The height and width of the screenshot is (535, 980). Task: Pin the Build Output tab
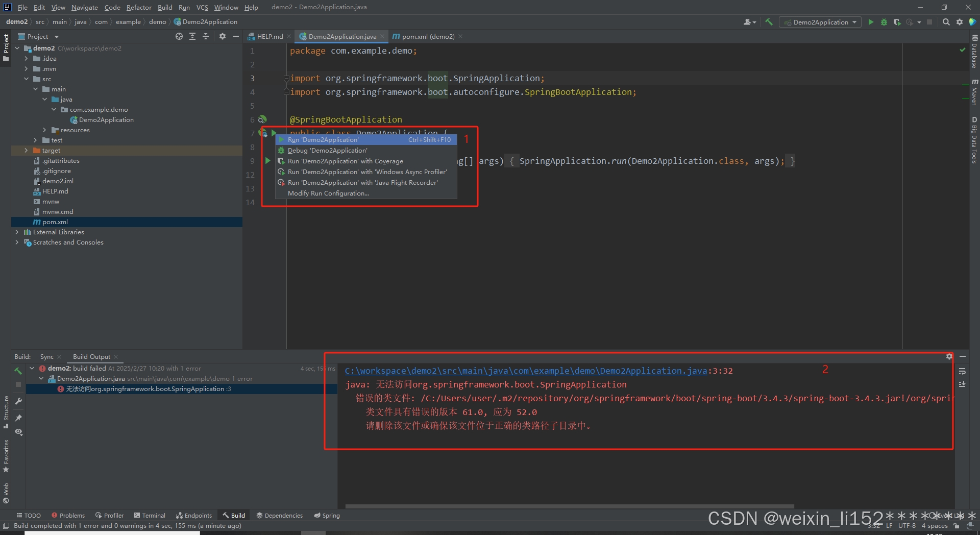click(18, 418)
